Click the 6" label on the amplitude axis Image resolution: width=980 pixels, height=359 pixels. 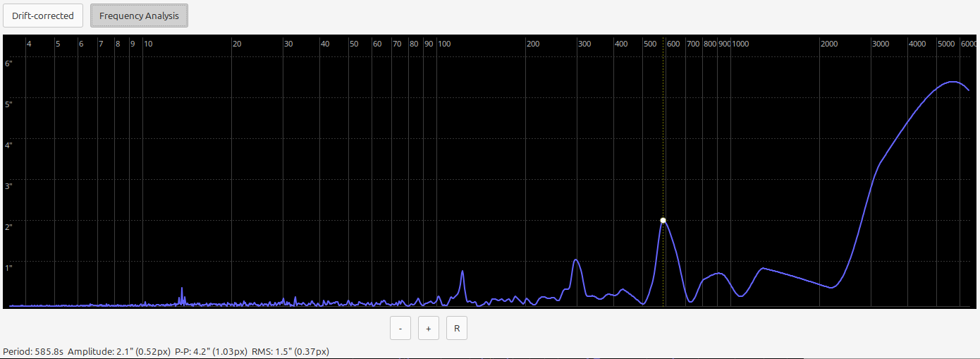(8, 63)
